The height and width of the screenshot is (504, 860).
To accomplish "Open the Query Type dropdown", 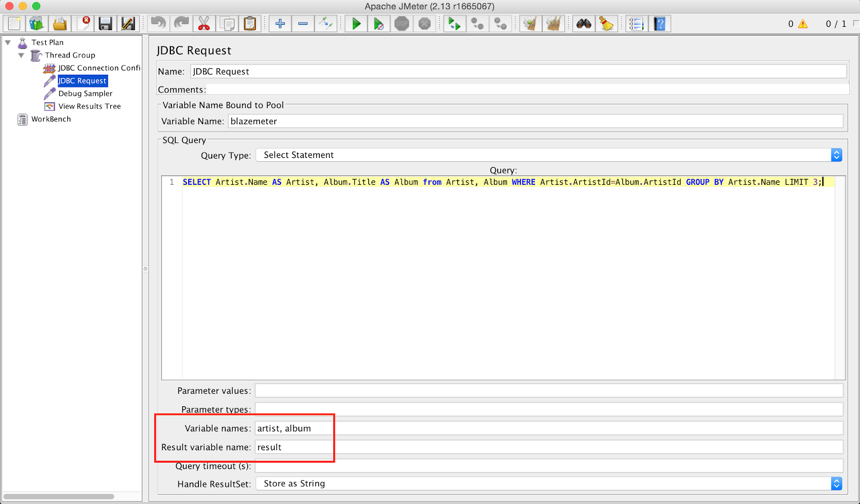I will click(x=549, y=155).
